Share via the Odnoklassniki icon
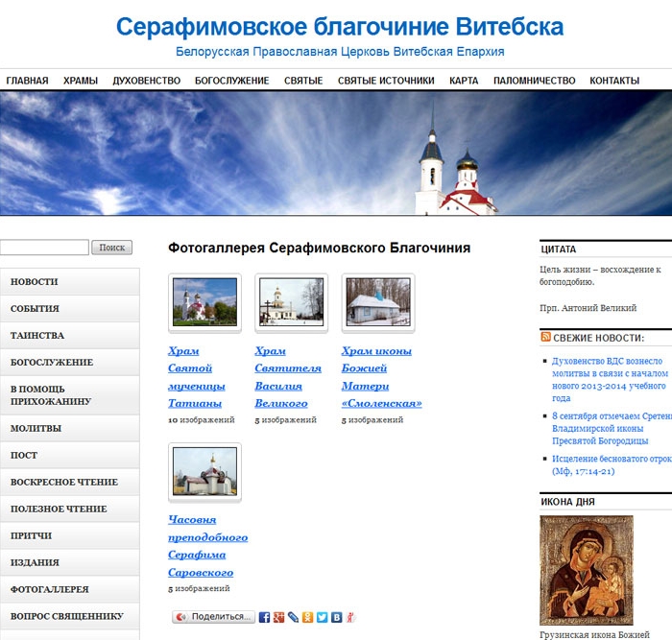Viewport: 672px width, 640px height. click(x=308, y=617)
